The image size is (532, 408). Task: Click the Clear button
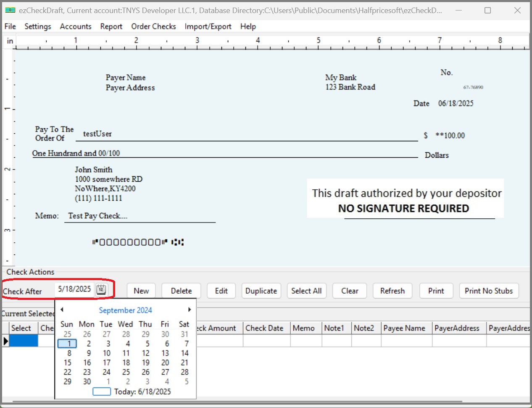pos(350,291)
